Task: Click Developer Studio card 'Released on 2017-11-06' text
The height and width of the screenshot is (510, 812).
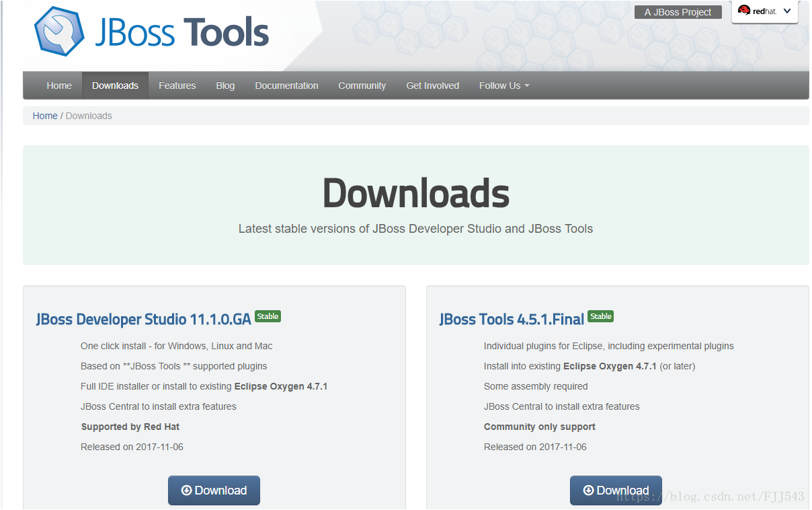Action: pos(132,447)
